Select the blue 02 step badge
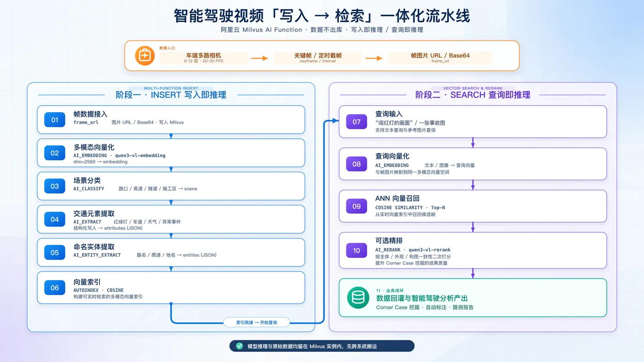 [x=55, y=153]
